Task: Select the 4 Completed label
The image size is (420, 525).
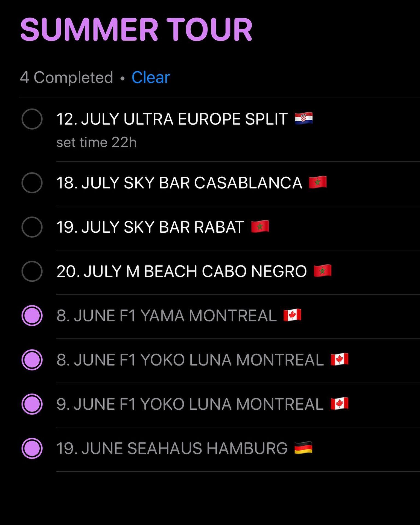Action: (x=66, y=77)
